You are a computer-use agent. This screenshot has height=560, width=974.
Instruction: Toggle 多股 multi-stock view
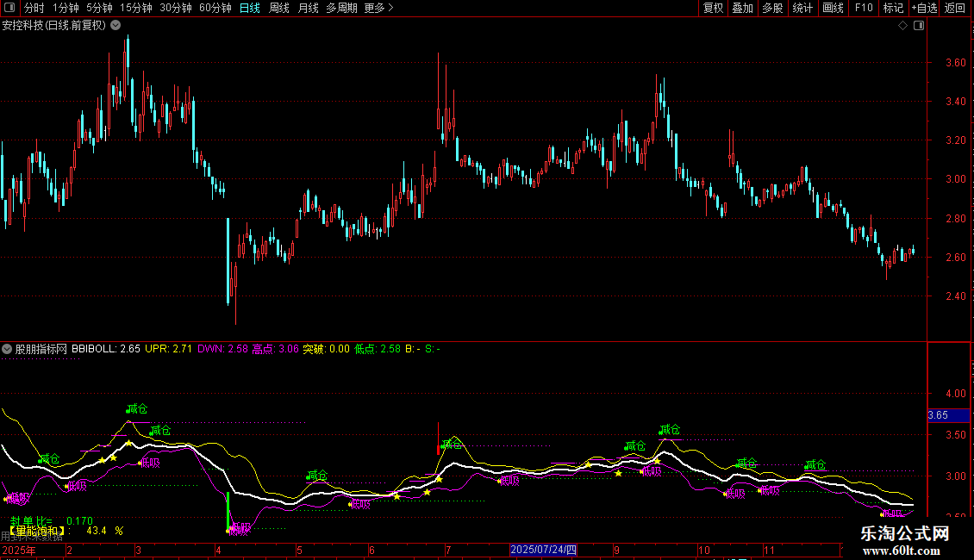click(772, 8)
